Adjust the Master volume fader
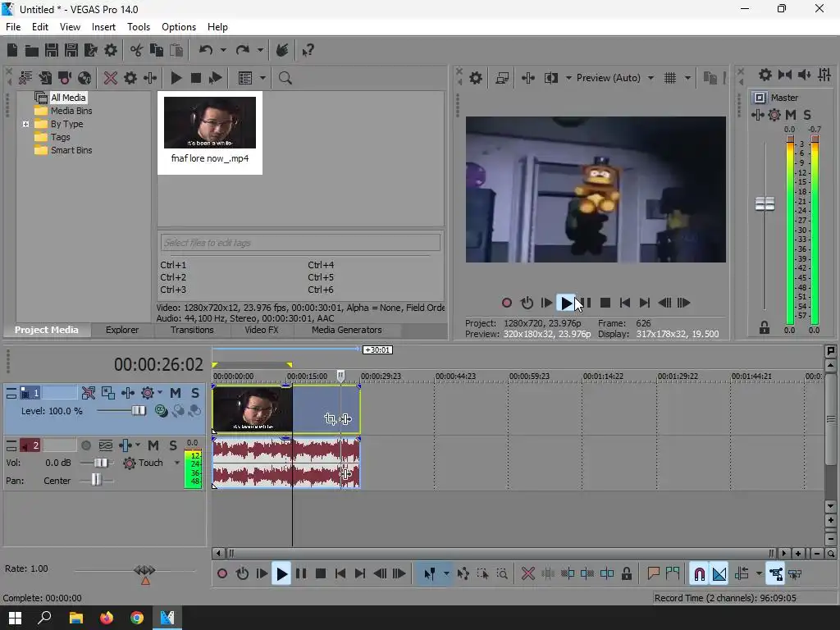840x630 pixels. click(765, 203)
